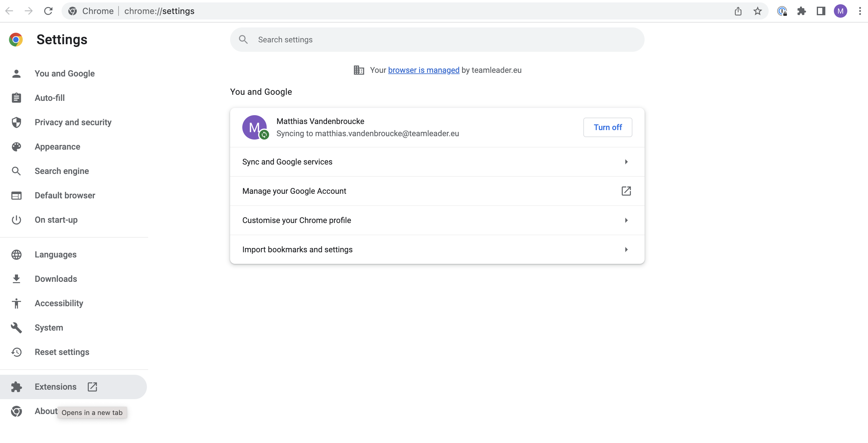
Task: Click the Extensions open-in-new-tab icon
Action: pyautogui.click(x=92, y=387)
